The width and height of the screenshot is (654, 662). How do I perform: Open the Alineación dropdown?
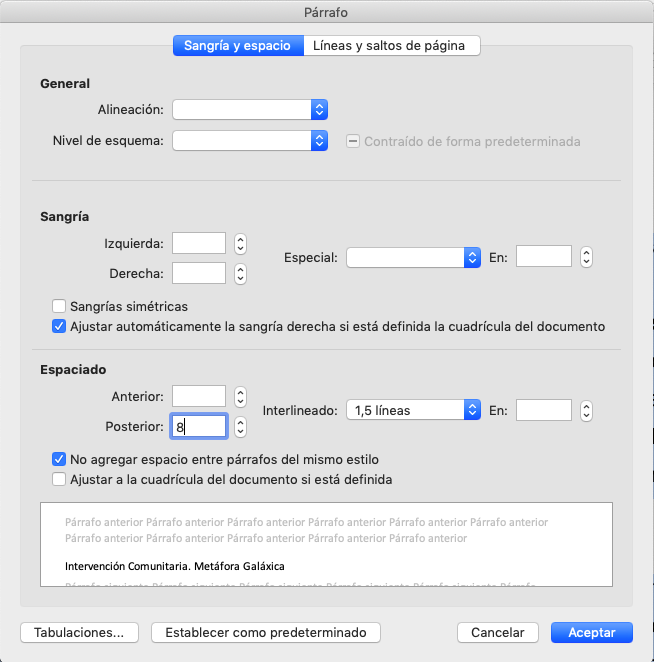(250, 109)
